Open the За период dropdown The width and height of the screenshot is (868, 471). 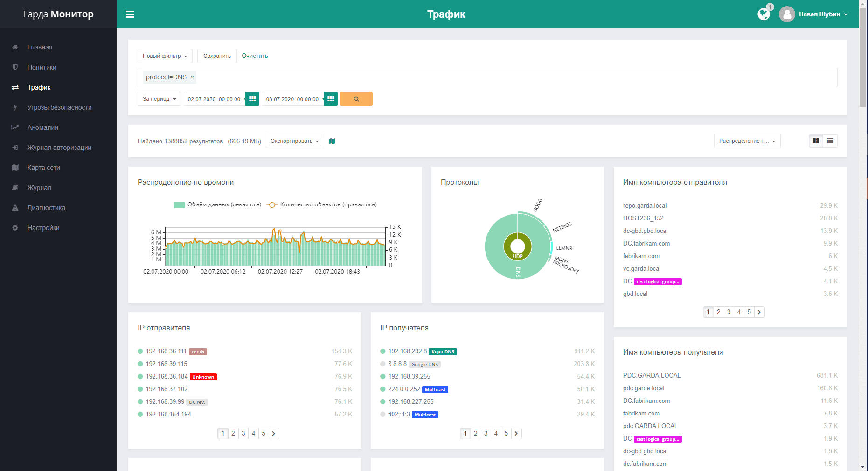pos(160,99)
